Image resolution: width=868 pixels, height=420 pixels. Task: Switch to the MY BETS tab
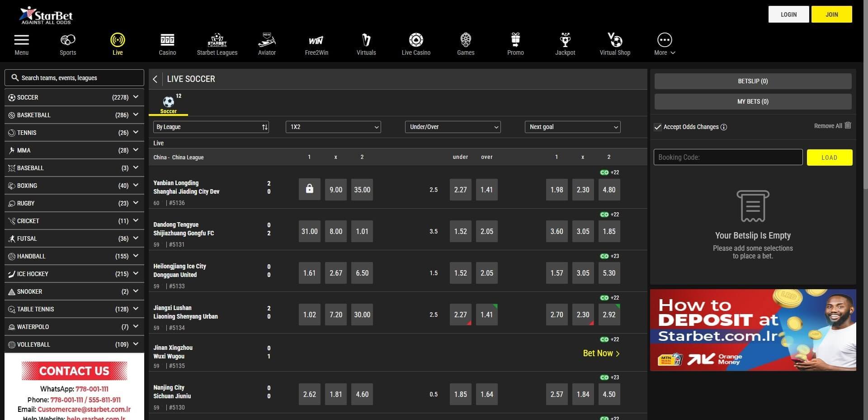point(752,101)
